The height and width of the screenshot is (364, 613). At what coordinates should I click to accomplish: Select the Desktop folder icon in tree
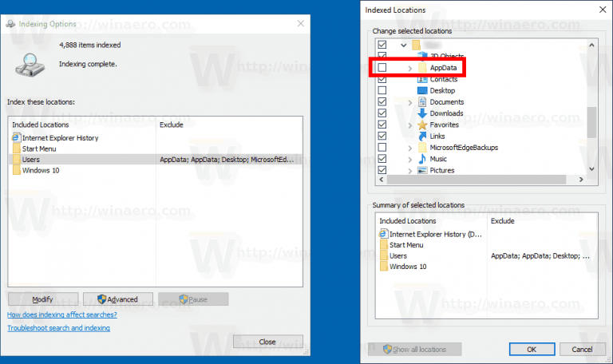421,91
